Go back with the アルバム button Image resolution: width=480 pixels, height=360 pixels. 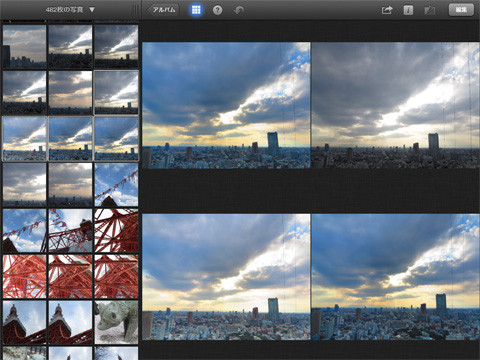tap(163, 10)
